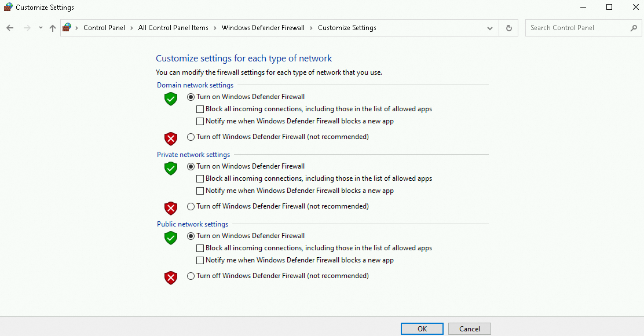Expand chevron after Windows Defender Firewall breadcrumb
The image size is (644, 336).
coord(311,28)
